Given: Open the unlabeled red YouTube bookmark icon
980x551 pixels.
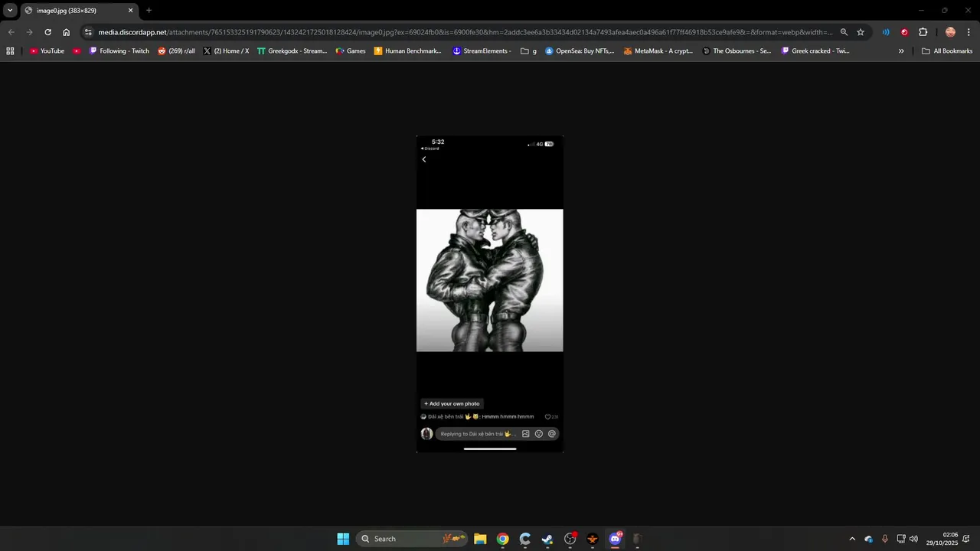Looking at the screenshot, I should pyautogui.click(x=77, y=51).
